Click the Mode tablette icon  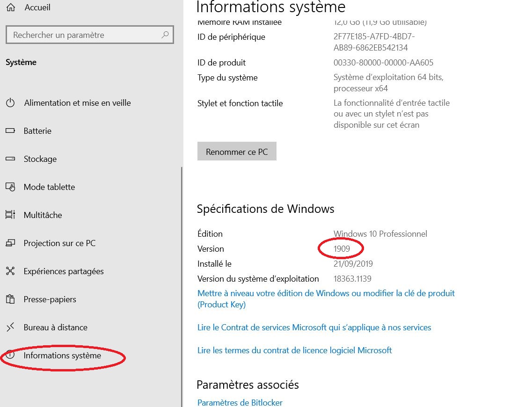10,187
